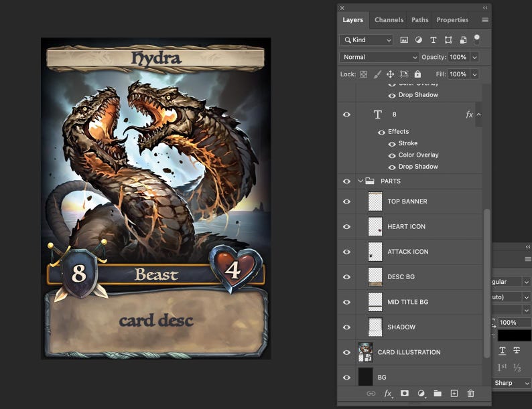The width and height of the screenshot is (532, 409).
Task: Hide the MID TITLE BG layer
Action: click(x=346, y=302)
